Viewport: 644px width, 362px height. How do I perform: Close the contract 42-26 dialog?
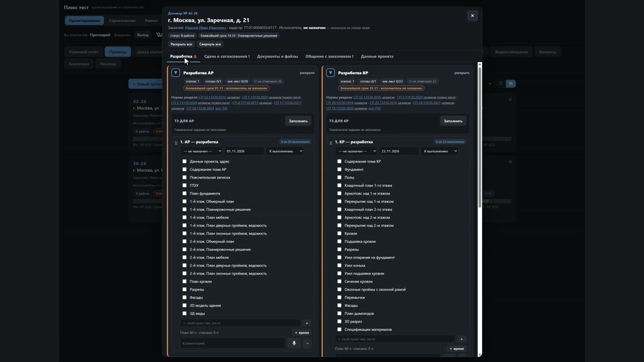point(472,16)
